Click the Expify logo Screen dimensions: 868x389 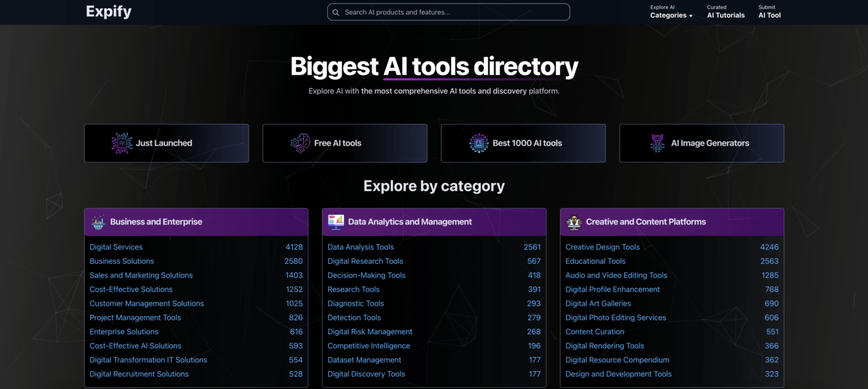pyautogui.click(x=109, y=11)
